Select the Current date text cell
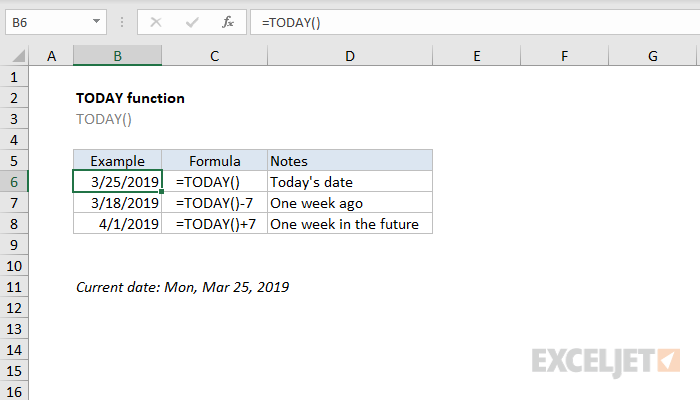The width and height of the screenshot is (700, 400). (182, 287)
